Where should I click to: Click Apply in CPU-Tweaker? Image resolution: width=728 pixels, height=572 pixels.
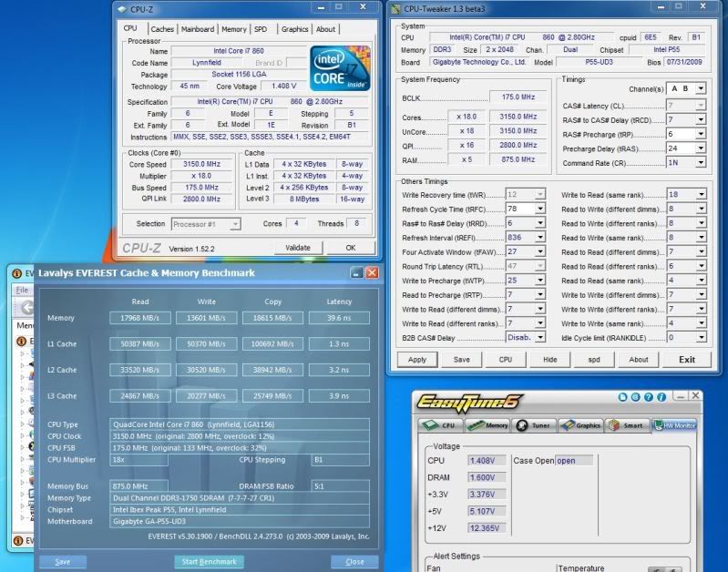(417, 360)
